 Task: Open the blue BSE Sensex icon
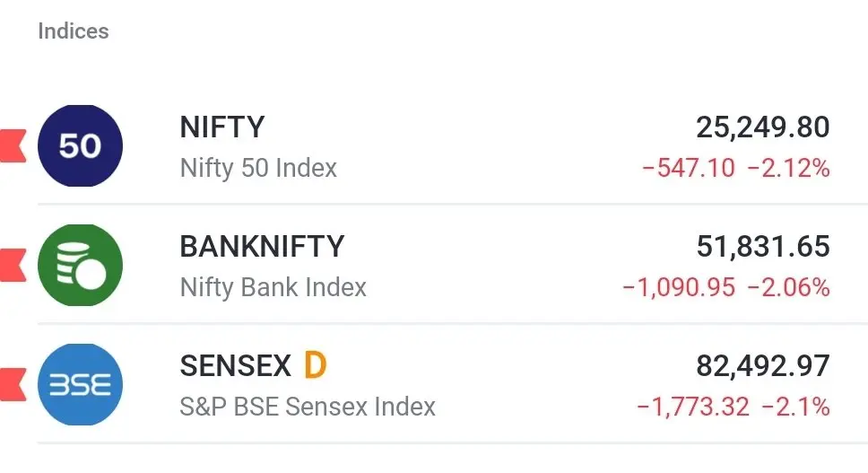pos(81,384)
